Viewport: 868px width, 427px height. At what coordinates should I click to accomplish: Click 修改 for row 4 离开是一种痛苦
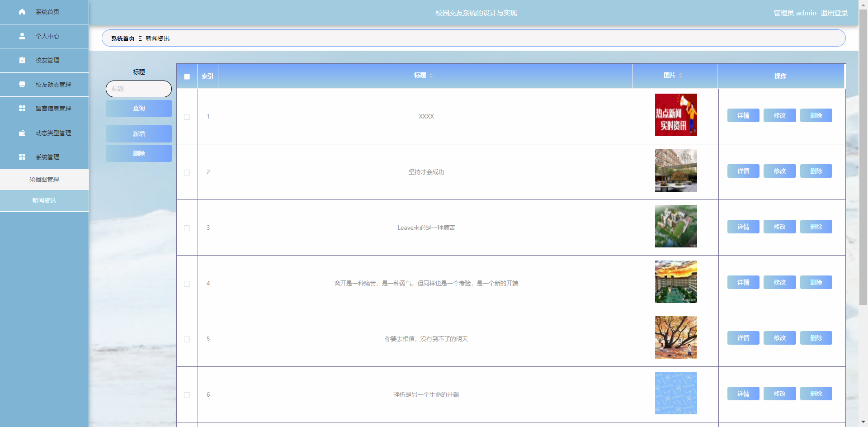[780, 282]
